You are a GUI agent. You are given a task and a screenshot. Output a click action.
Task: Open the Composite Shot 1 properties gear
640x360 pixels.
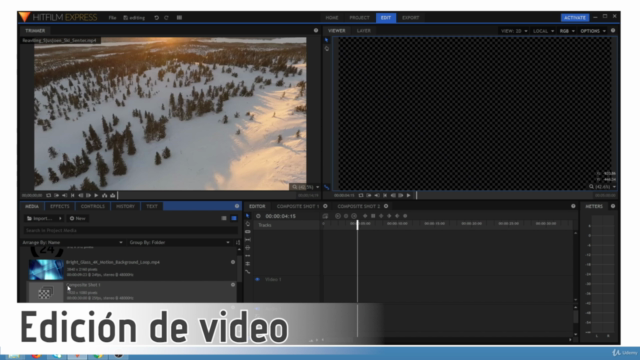(x=233, y=285)
